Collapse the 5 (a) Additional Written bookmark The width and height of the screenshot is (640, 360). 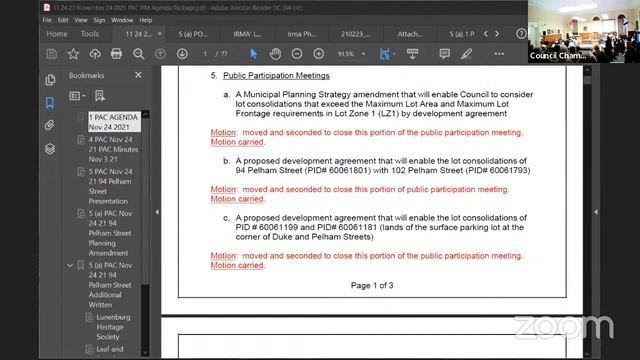click(x=70, y=266)
